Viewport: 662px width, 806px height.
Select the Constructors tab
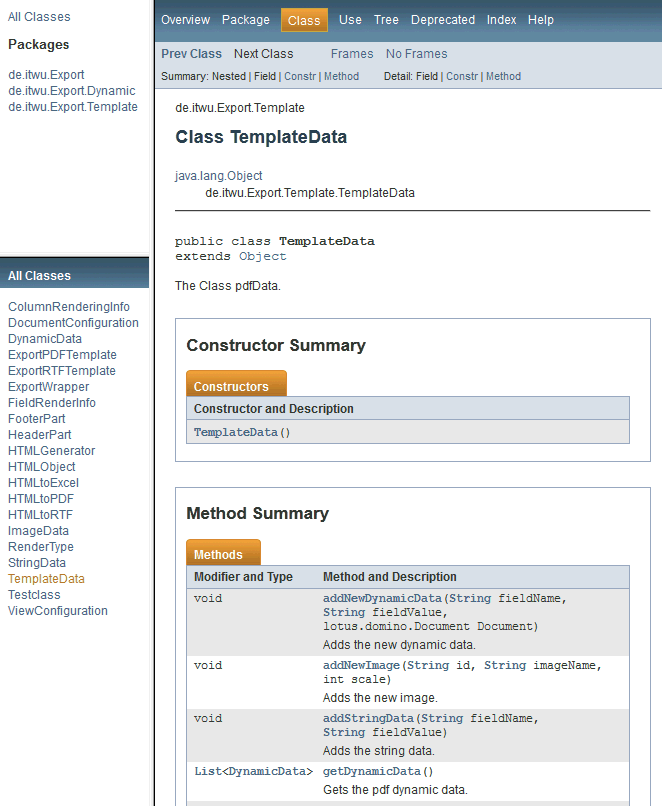click(x=231, y=386)
